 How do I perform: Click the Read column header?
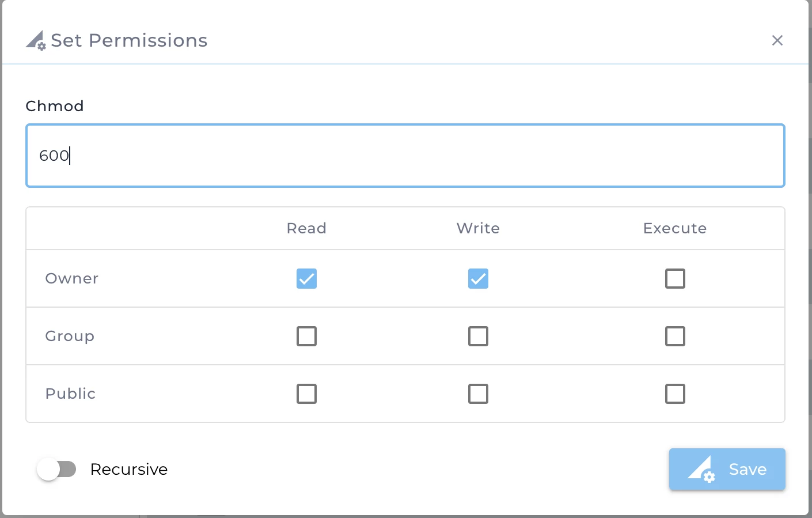(x=306, y=229)
